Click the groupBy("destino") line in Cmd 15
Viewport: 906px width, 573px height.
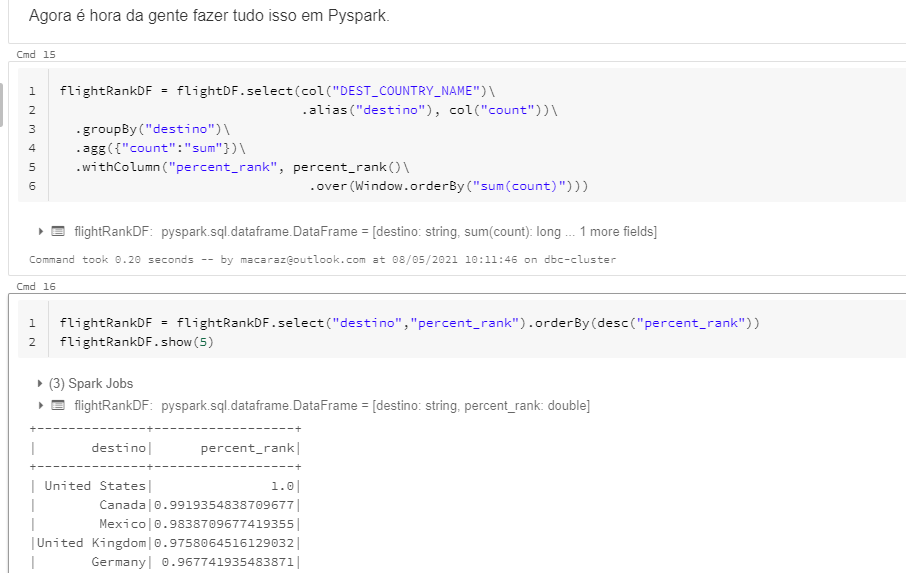152,129
